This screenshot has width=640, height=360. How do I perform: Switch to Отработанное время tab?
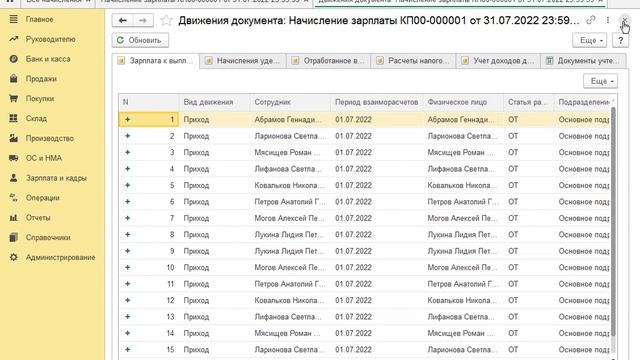point(329,61)
